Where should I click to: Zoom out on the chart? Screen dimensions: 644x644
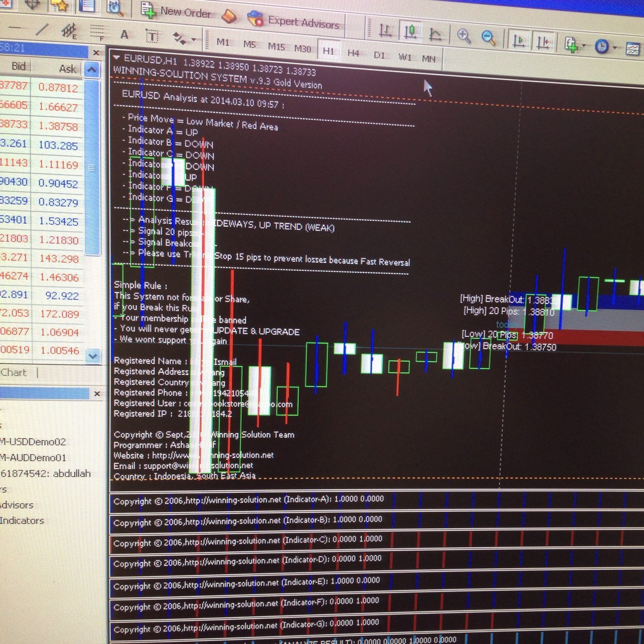488,38
